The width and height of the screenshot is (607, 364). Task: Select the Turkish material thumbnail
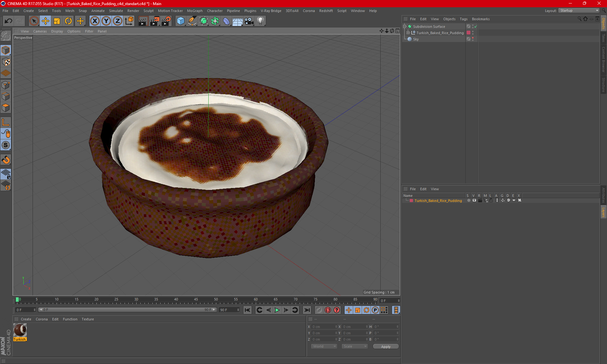click(x=20, y=330)
